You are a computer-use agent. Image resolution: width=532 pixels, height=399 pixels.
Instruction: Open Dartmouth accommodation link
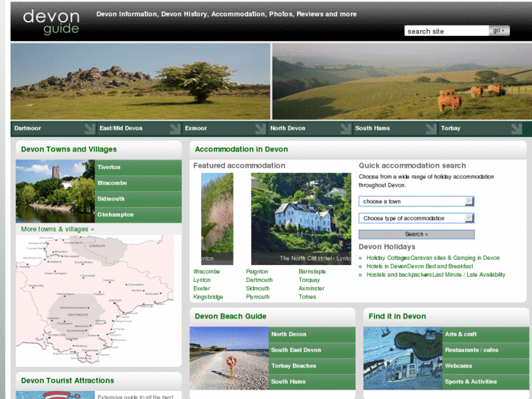(259, 280)
